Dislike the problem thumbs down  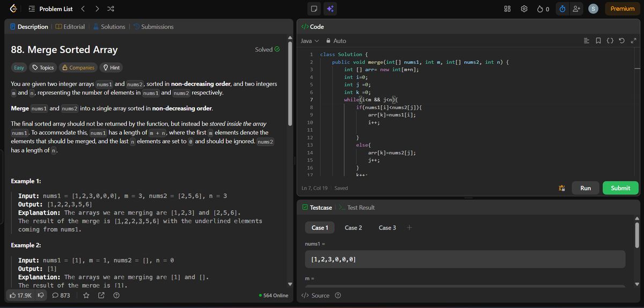pos(40,296)
